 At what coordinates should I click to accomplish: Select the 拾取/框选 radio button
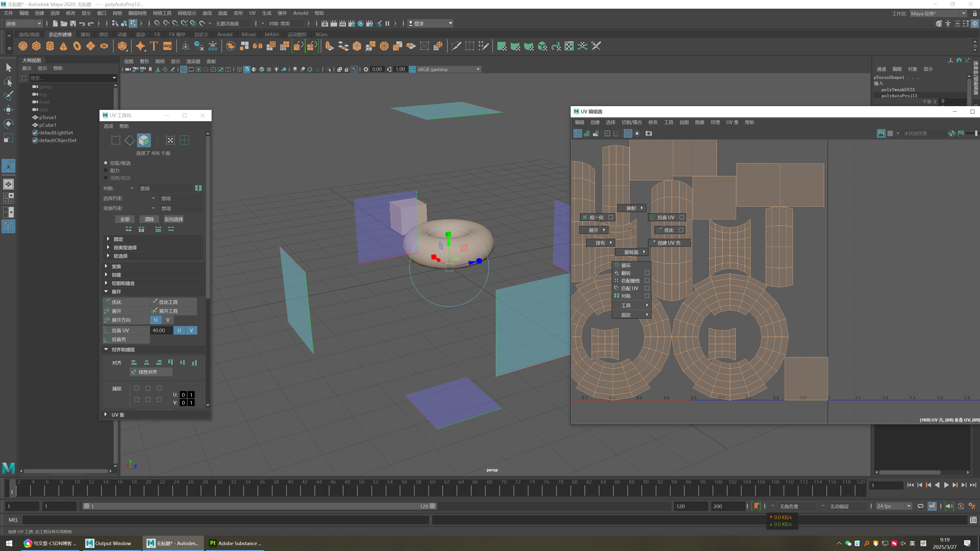coord(106,163)
